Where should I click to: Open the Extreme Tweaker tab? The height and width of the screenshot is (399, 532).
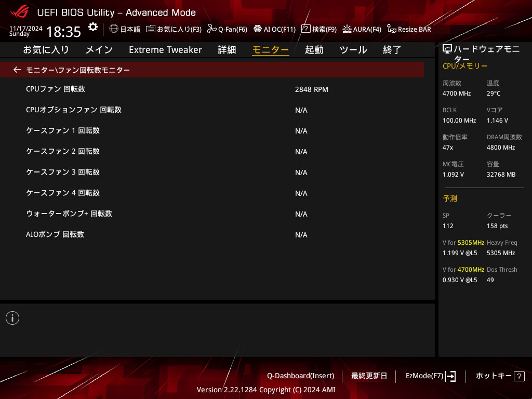pyautogui.click(x=165, y=49)
